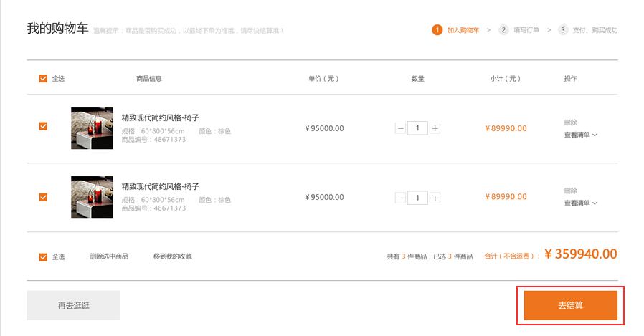Uncheck the second chair item checkbox
This screenshot has height=336, width=644.
pos(43,196)
